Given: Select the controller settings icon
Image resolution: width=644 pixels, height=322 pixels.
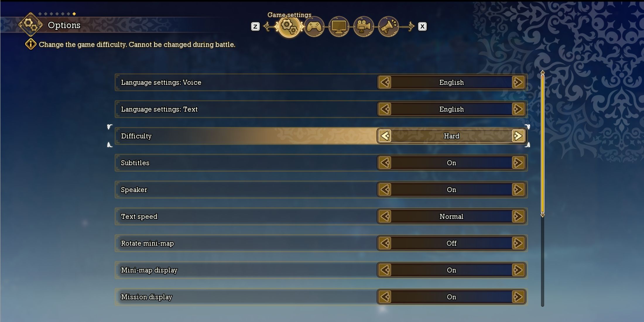Looking at the screenshot, I should click(x=314, y=25).
